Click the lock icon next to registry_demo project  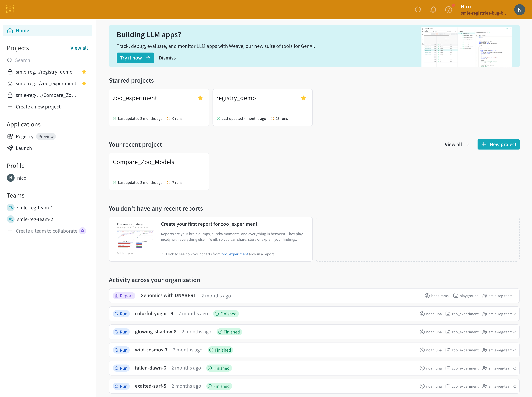pyautogui.click(x=10, y=72)
